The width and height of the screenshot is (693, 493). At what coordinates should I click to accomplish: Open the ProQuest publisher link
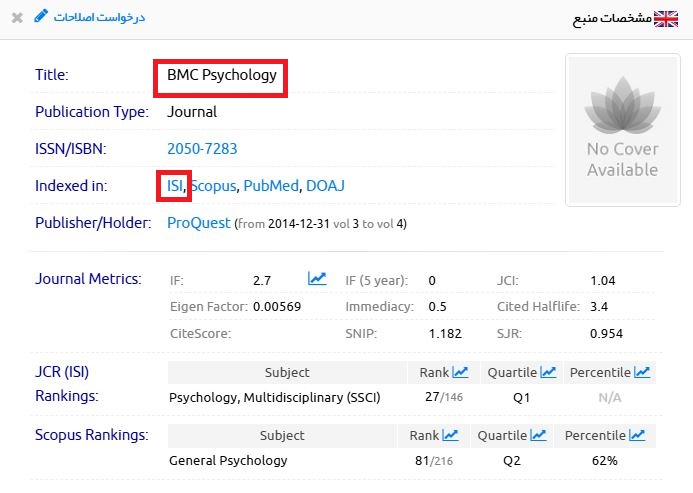(x=198, y=222)
